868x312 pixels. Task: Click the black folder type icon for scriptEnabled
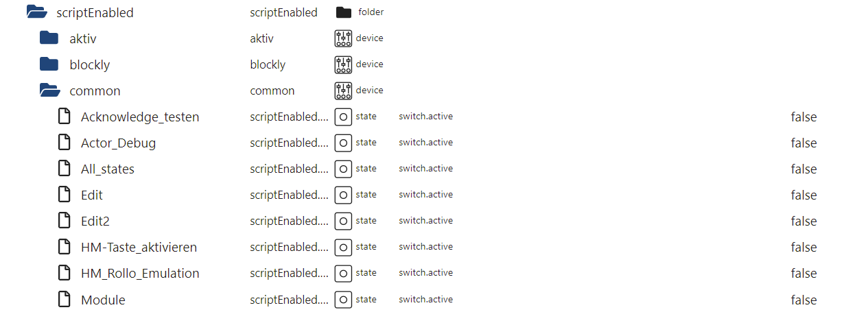344,12
